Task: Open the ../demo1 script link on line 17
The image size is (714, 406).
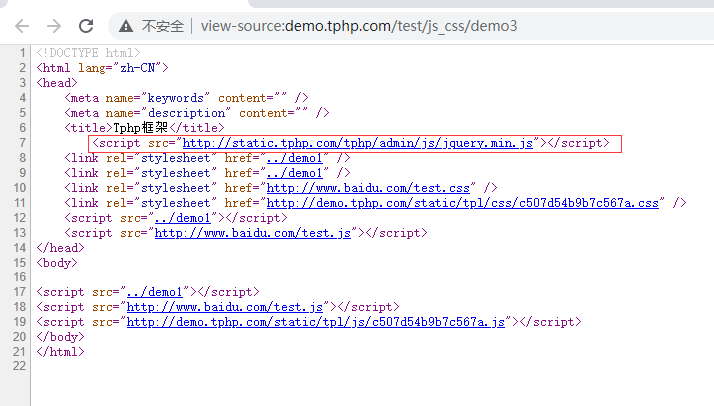Action: click(x=154, y=292)
